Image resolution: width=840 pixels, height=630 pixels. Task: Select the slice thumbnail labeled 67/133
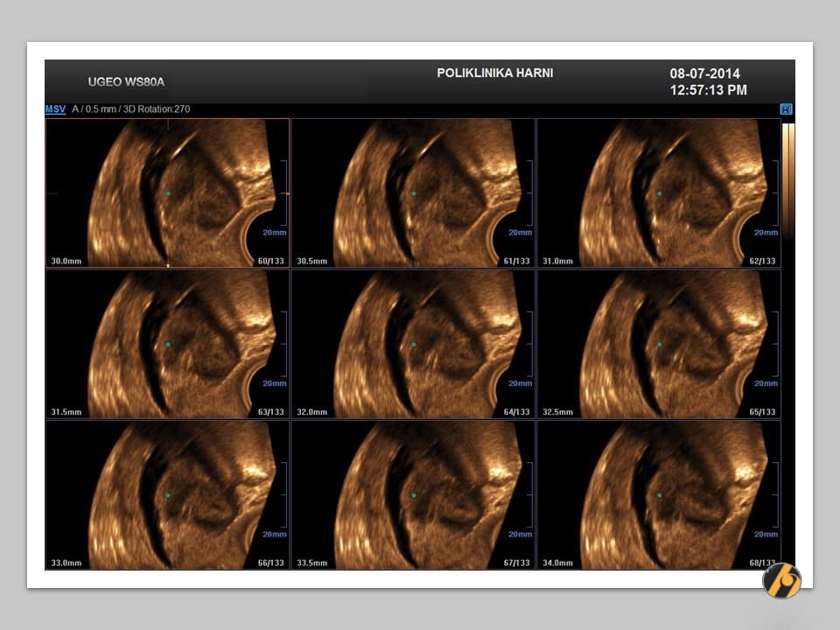pyautogui.click(x=413, y=495)
